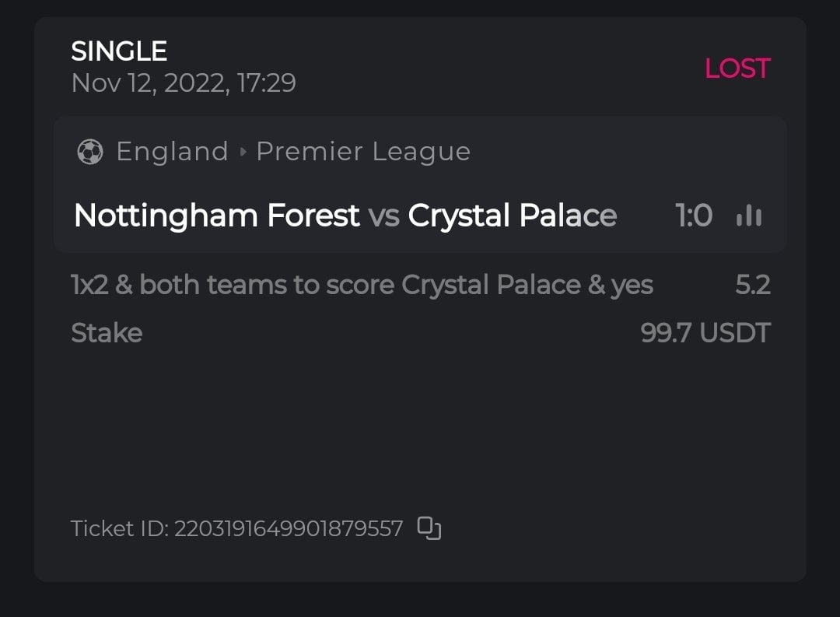Click the 1:0 match score
The height and width of the screenshot is (617, 840).
click(694, 216)
